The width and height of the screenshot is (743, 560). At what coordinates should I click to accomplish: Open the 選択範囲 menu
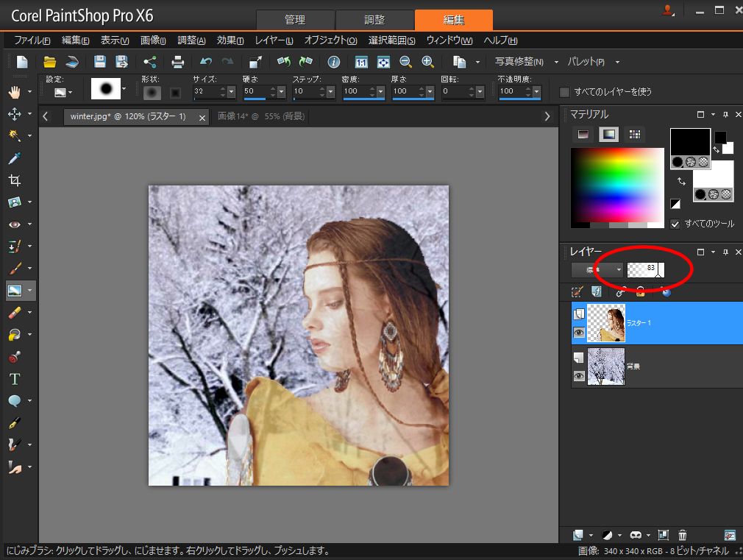[391, 40]
